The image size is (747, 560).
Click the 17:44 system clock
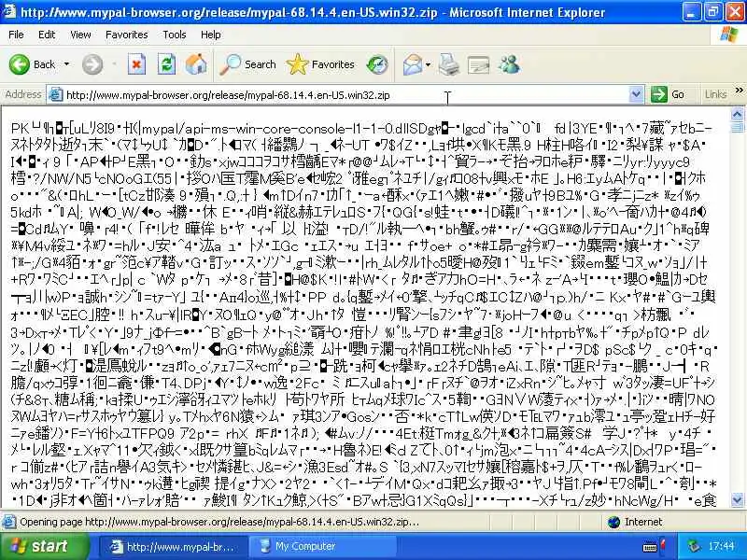721,546
